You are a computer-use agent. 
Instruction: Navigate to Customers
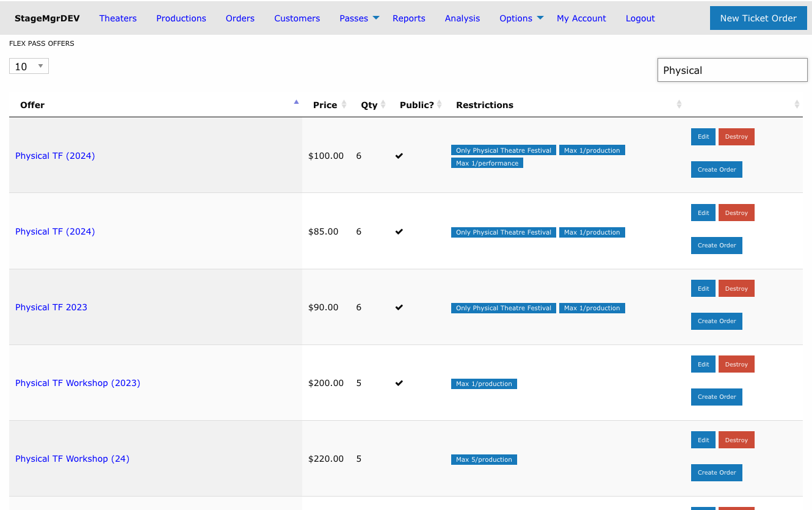[297, 18]
